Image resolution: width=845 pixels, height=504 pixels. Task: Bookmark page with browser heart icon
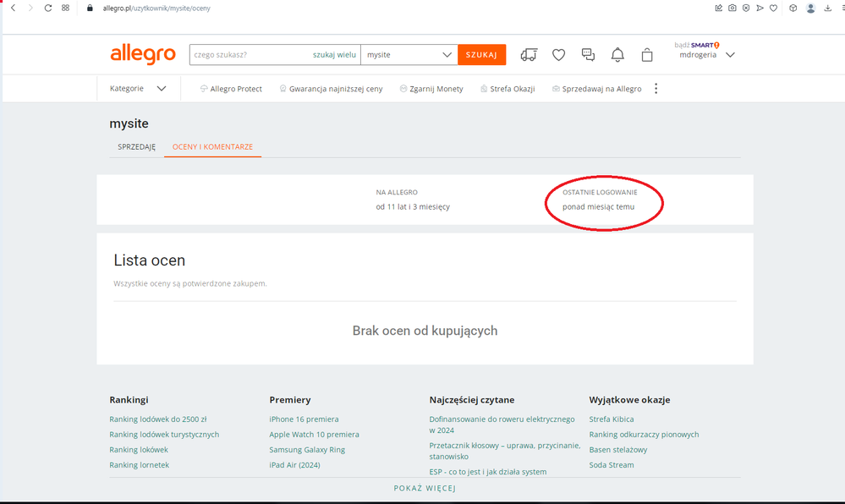pos(773,8)
